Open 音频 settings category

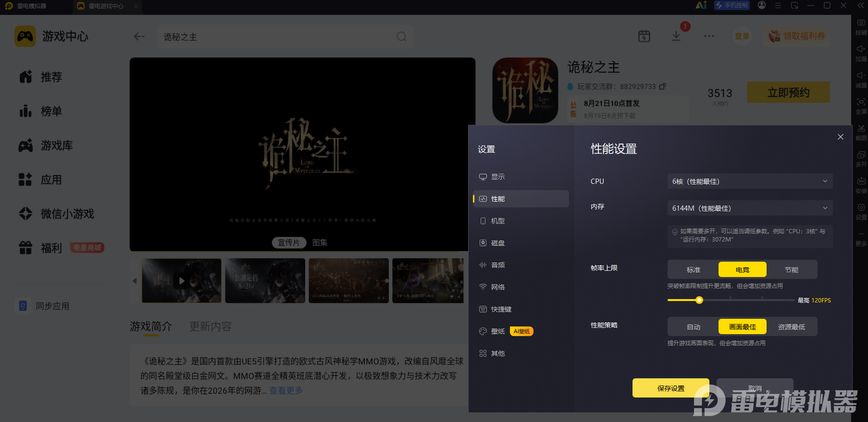tap(521, 265)
